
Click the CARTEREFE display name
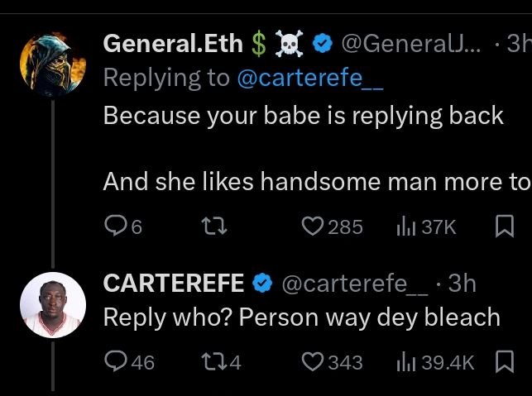click(x=173, y=283)
